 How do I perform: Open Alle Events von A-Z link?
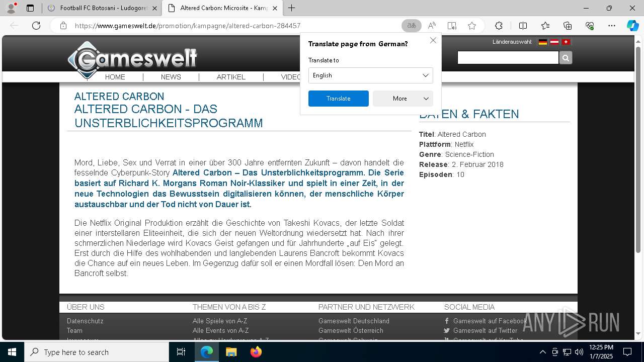(x=221, y=330)
